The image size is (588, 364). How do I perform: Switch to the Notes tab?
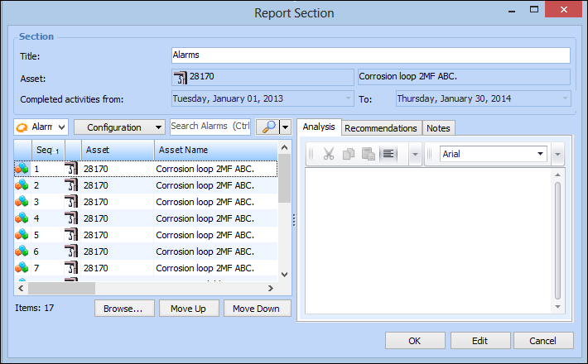[x=439, y=128]
